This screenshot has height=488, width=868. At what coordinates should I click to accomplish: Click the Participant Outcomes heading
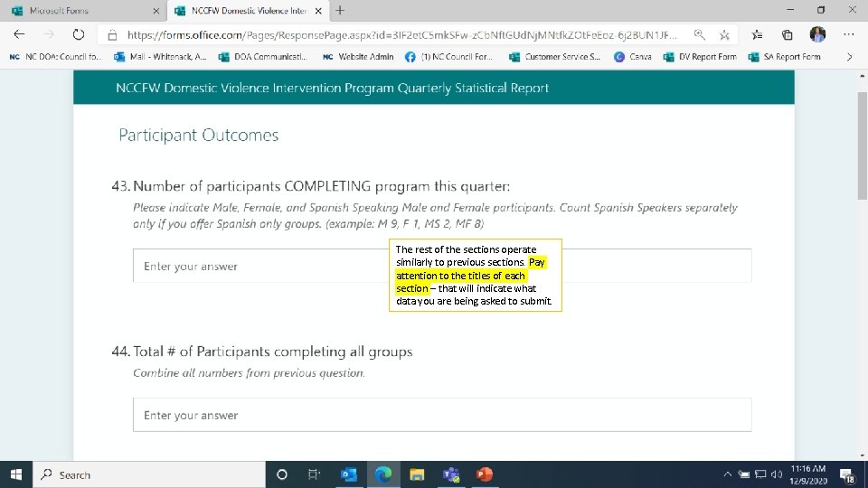coord(198,135)
